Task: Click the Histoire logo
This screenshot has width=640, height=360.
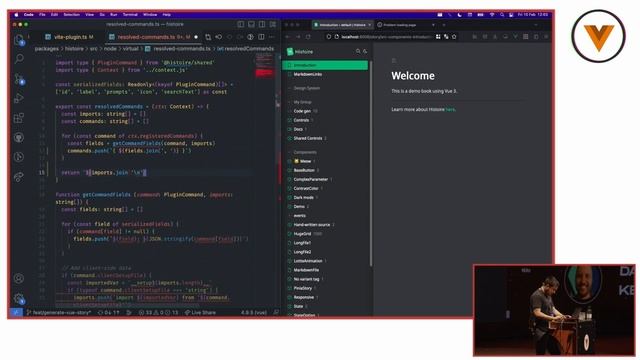Action: (x=300, y=52)
